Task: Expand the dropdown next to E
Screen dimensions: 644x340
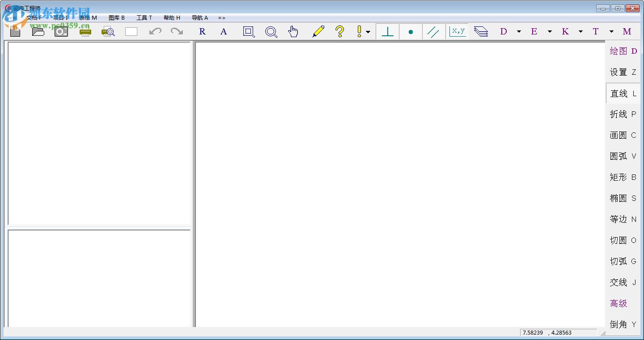Action: pos(550,32)
